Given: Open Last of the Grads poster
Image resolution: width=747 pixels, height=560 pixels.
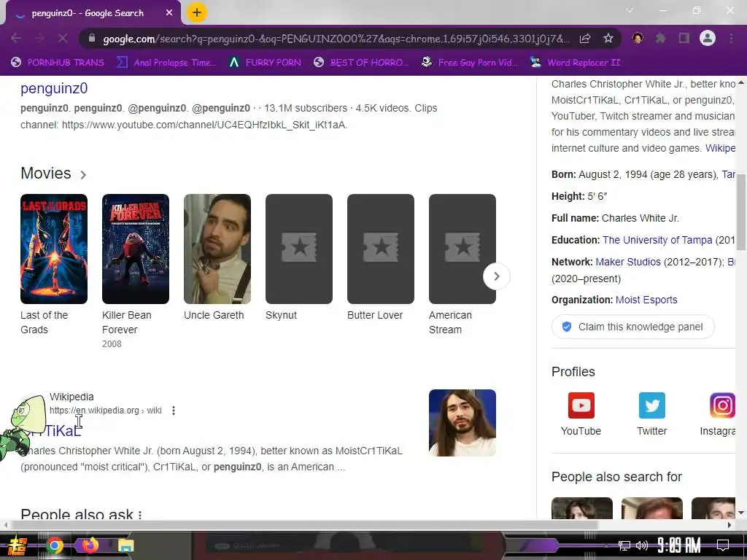Looking at the screenshot, I should click(x=54, y=249).
